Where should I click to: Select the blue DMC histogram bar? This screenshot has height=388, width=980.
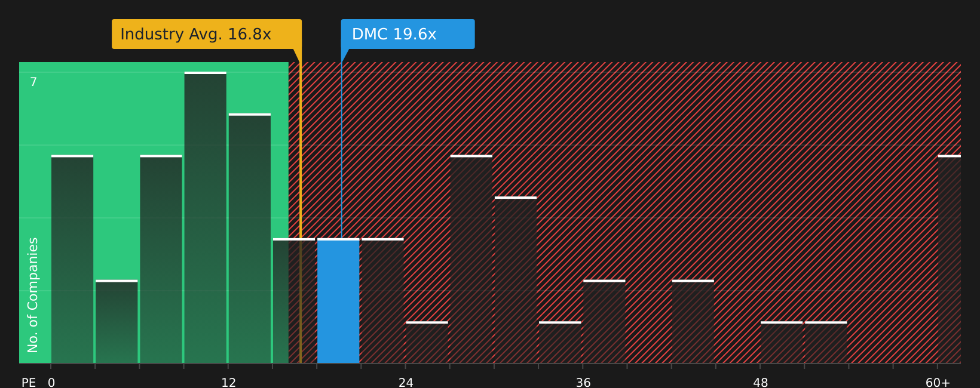click(338, 301)
